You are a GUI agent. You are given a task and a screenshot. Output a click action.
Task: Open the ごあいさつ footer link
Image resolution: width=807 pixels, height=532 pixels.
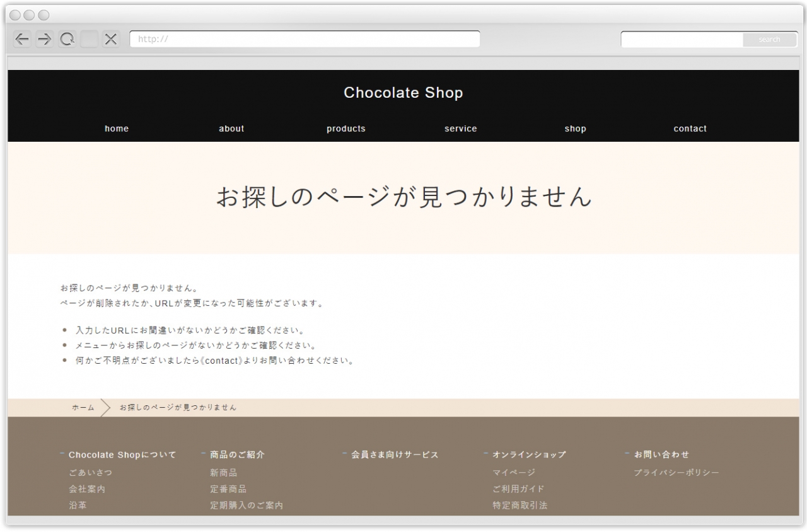coord(91,473)
